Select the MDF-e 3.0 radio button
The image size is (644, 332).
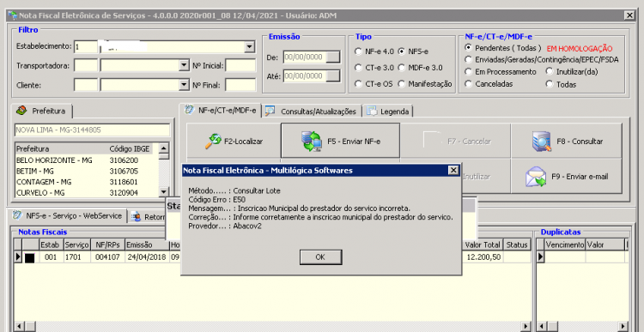pos(402,68)
